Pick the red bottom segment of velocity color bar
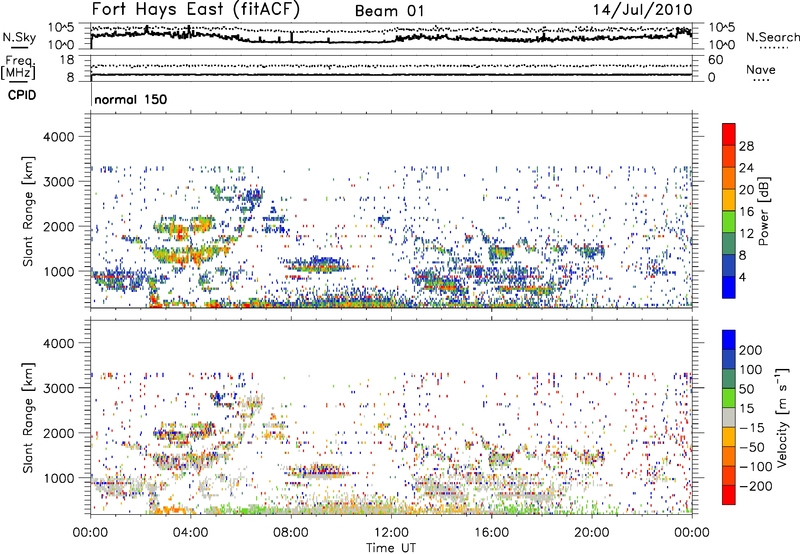The width and height of the screenshot is (800, 554). tap(729, 495)
